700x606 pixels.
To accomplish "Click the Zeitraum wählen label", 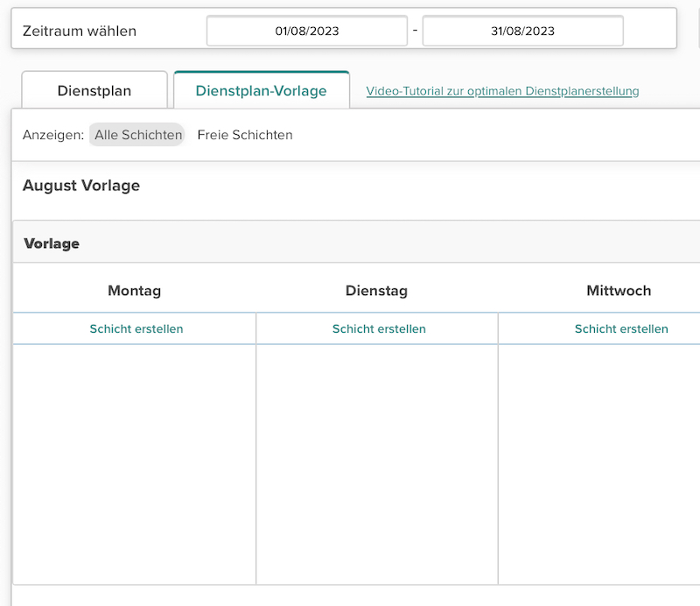I will click(80, 32).
